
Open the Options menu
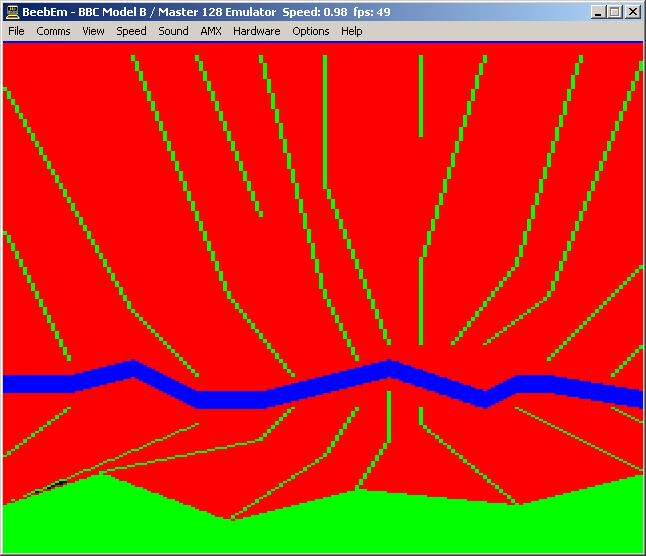point(310,31)
